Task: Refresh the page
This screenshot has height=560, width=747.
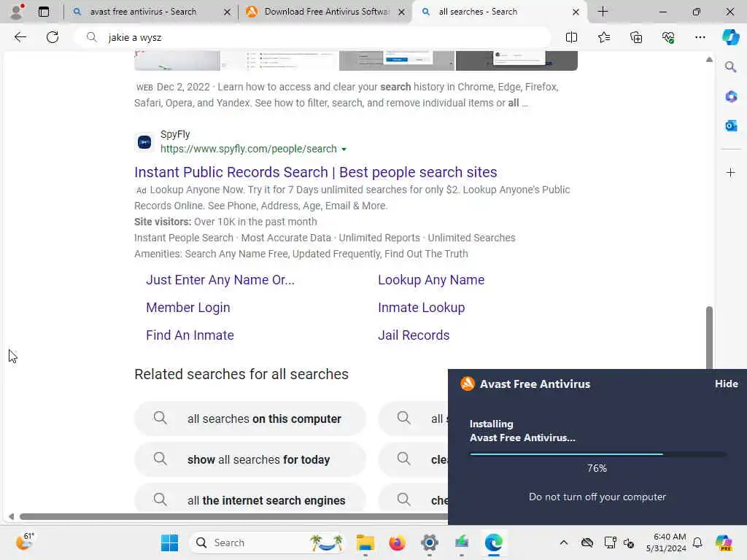Action: click(53, 37)
